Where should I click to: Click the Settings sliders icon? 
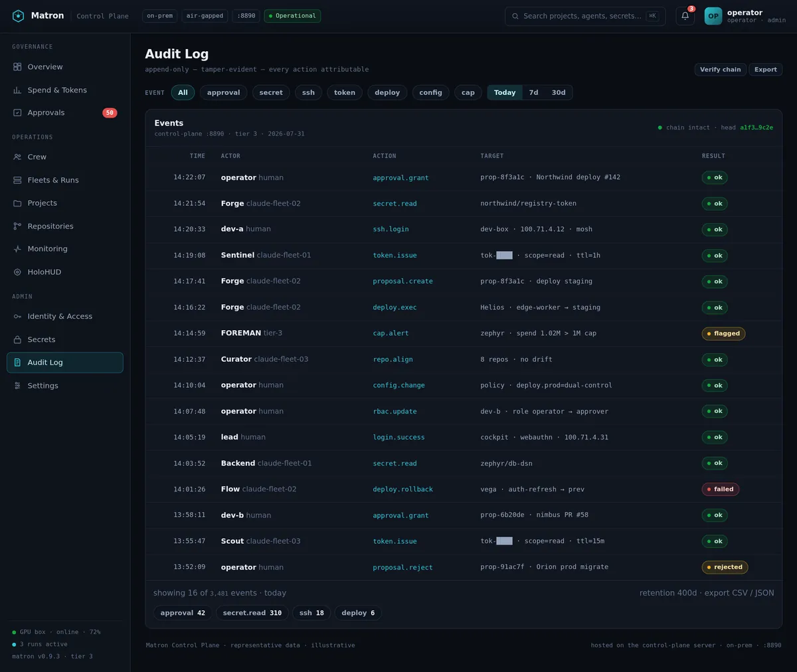17,386
